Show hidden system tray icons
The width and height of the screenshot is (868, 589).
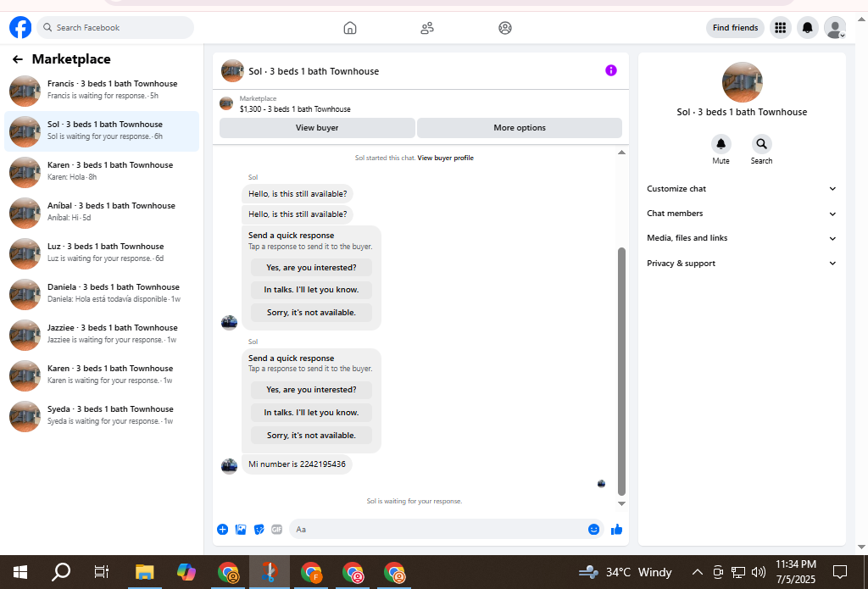698,572
